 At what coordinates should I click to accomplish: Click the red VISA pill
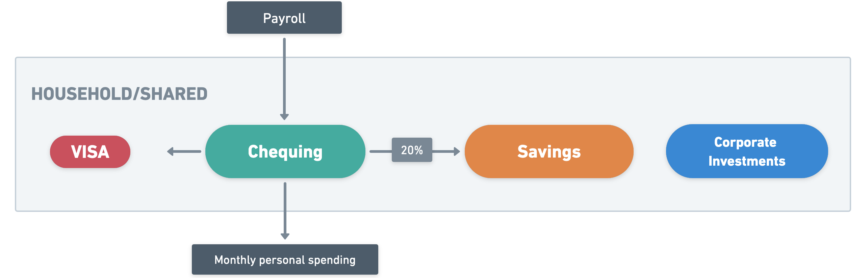[x=90, y=152]
